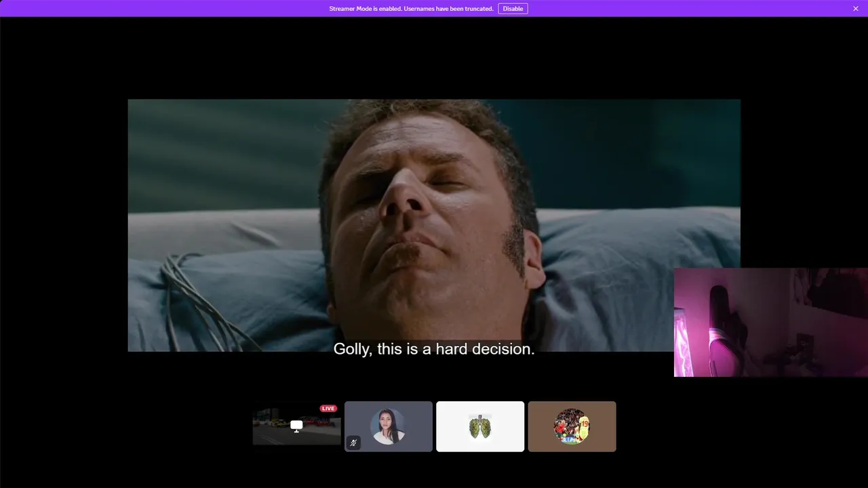Disable Streamer Mode via the banner button
868x488 pixels.
pos(513,9)
